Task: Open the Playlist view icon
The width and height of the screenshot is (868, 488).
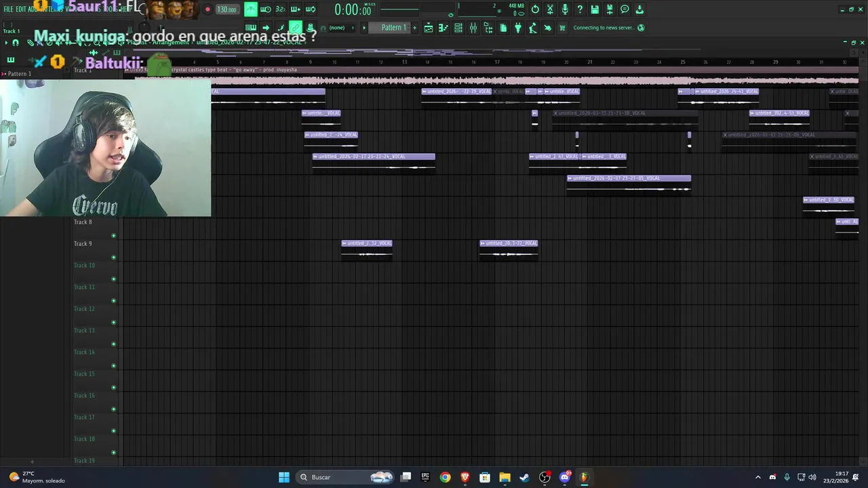Action: click(x=429, y=28)
